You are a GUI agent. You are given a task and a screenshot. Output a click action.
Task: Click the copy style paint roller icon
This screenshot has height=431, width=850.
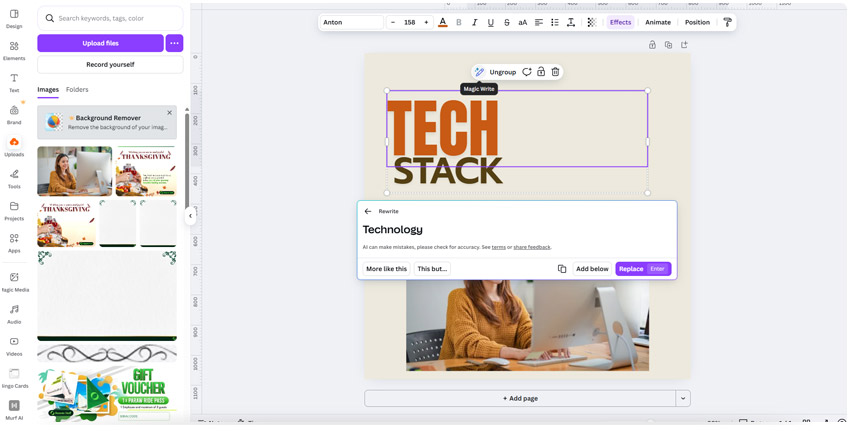tap(727, 22)
